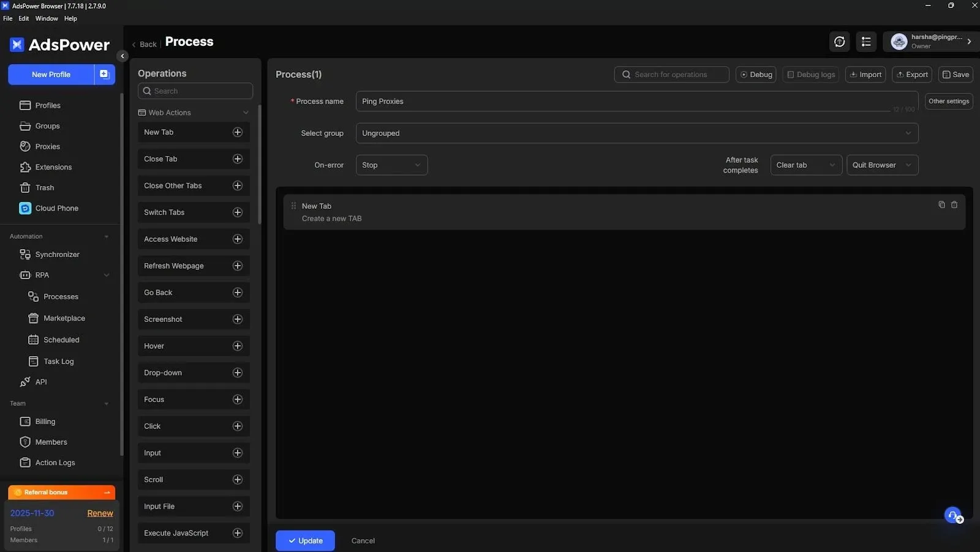Click the plus icon beside Access Website
The image size is (980, 552).
point(238,239)
